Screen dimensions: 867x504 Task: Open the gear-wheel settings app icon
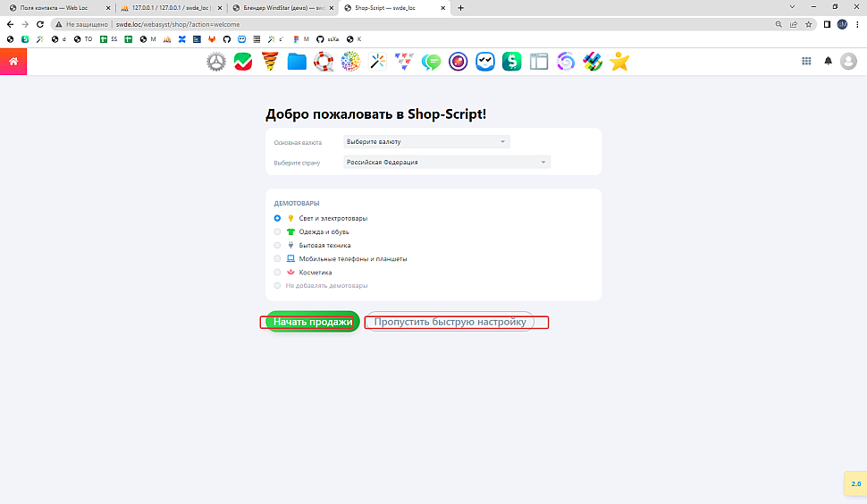click(216, 62)
